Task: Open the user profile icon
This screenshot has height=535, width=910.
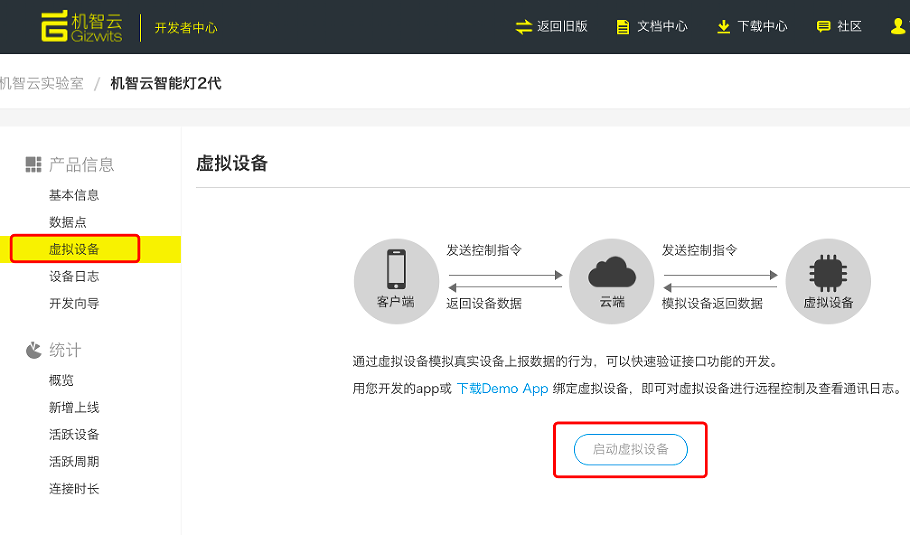Action: click(x=898, y=27)
